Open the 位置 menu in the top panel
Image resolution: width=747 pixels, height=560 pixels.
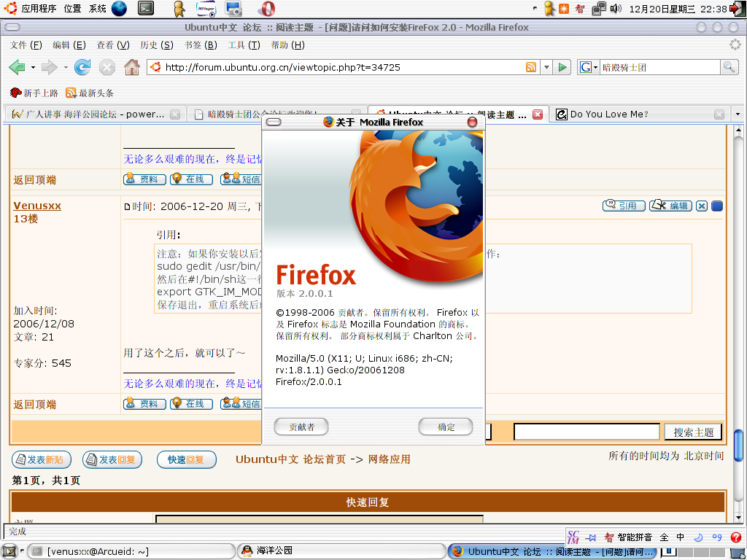72,9
